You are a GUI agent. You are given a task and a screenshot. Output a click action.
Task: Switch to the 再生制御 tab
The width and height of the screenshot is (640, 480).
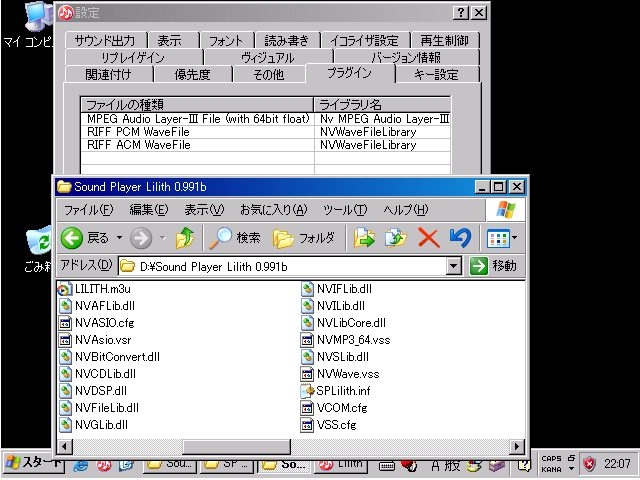(x=445, y=40)
